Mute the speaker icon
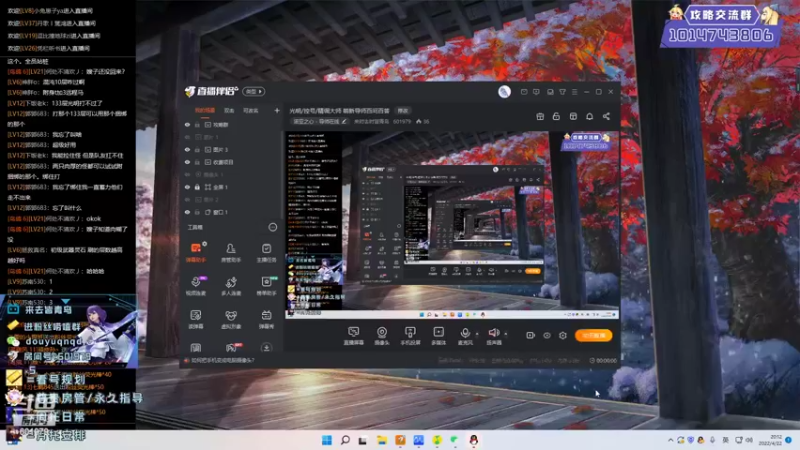 [x=493, y=333]
